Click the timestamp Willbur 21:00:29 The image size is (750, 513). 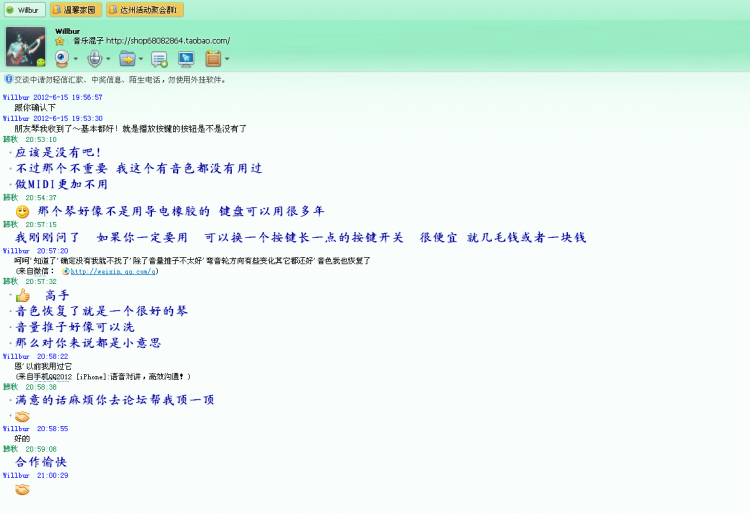click(x=35, y=475)
